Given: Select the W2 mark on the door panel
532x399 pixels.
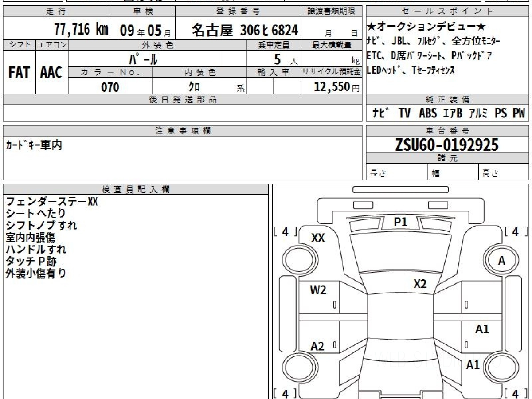Looking at the screenshot, I should tap(318, 290).
